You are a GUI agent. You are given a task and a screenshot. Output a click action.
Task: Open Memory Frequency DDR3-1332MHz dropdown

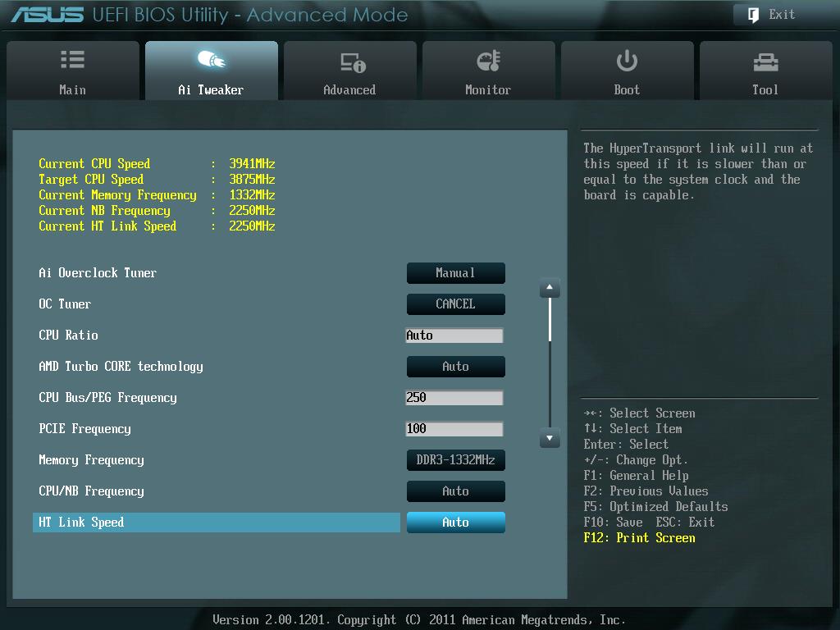(x=455, y=460)
